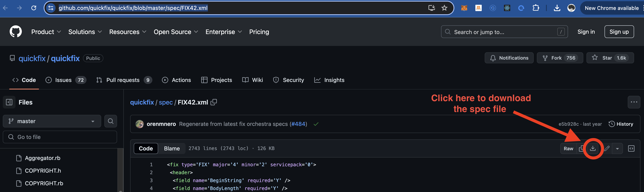Switch to Blame view

point(172,149)
